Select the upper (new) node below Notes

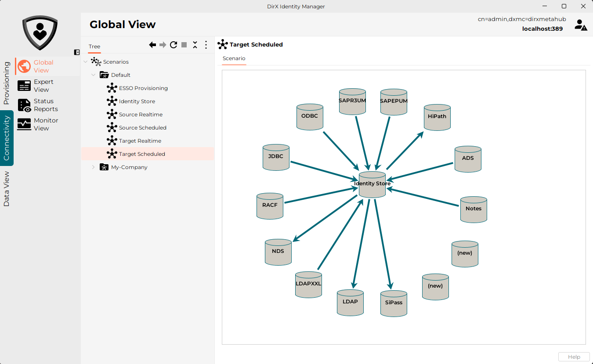coord(465,254)
